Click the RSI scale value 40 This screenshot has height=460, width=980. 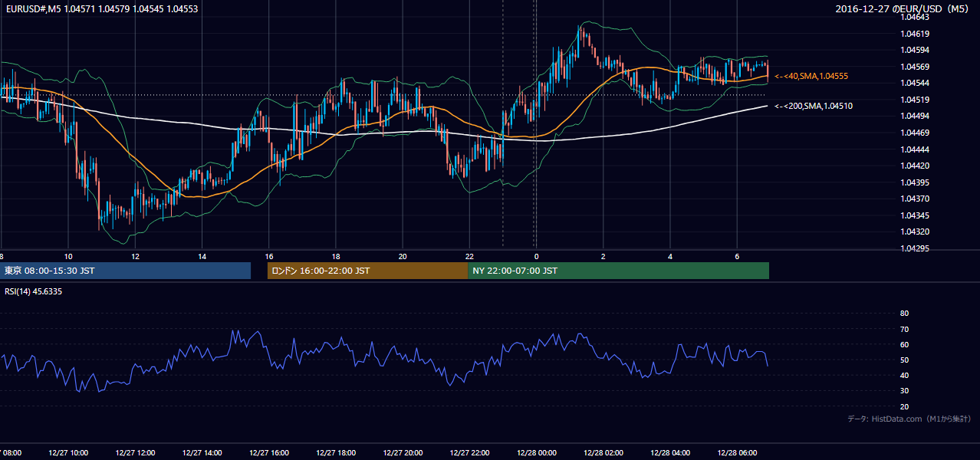coord(904,375)
